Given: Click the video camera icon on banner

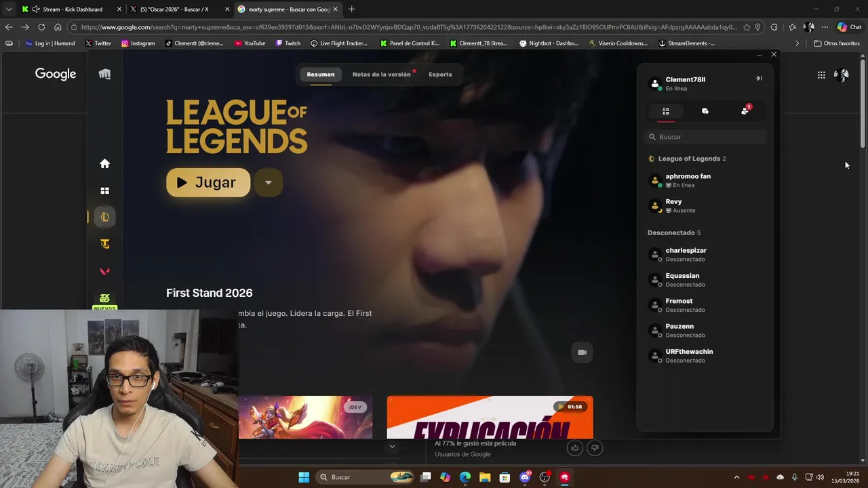Looking at the screenshot, I should click(582, 352).
